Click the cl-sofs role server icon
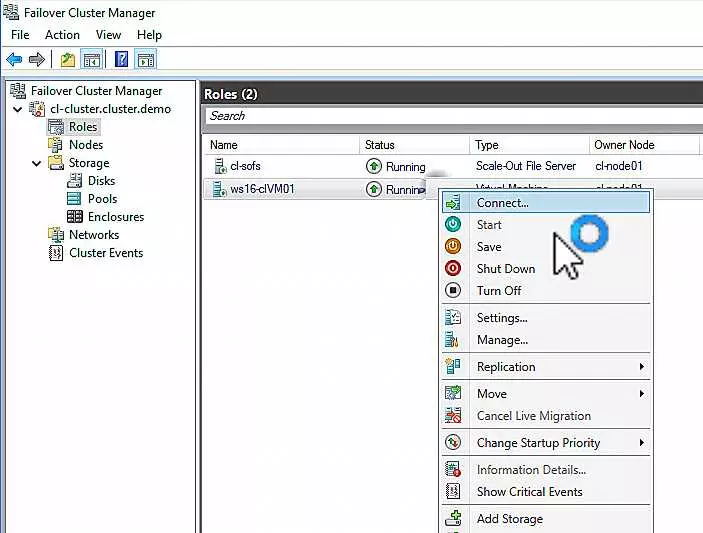This screenshot has height=533, width=703. coord(220,166)
